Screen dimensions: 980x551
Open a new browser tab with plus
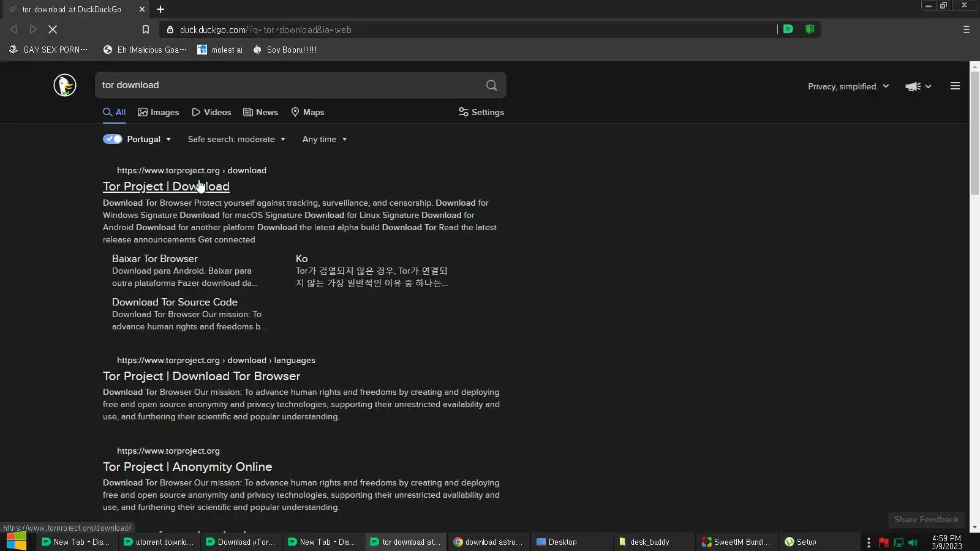160,9
